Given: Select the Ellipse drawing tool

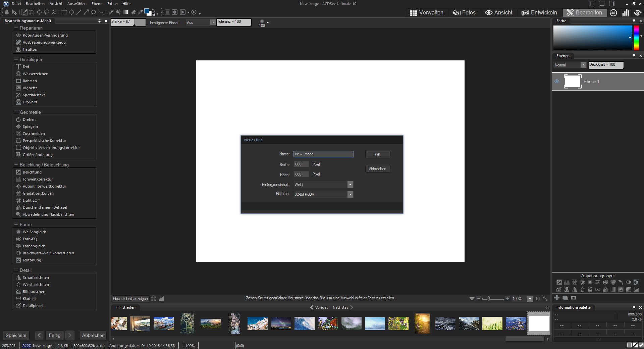Looking at the screenshot, I should [71, 12].
